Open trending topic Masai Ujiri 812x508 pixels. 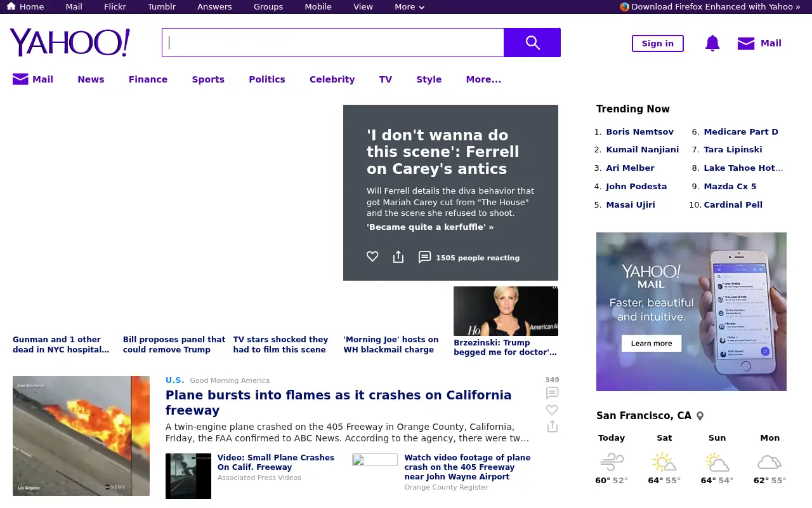pos(631,205)
